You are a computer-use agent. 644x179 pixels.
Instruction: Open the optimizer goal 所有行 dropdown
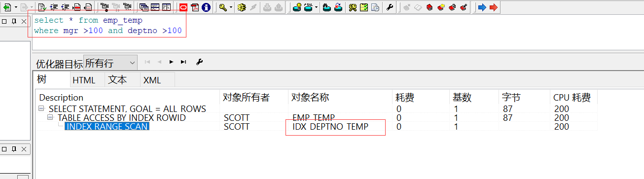coord(110,63)
